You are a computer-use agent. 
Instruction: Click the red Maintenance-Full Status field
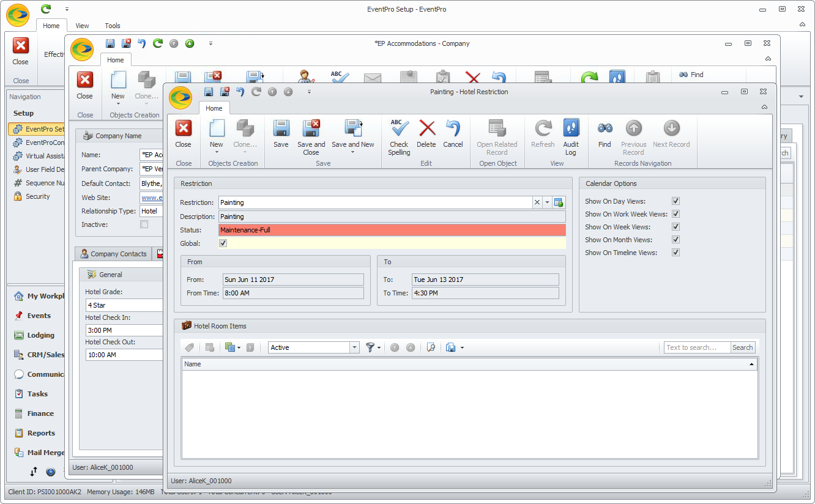392,230
